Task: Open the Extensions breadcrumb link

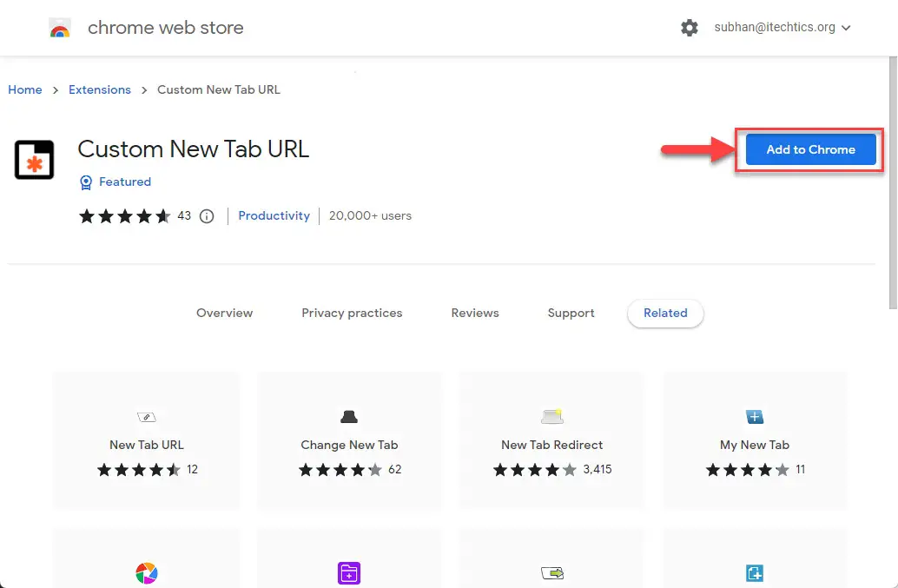Action: 100,89
